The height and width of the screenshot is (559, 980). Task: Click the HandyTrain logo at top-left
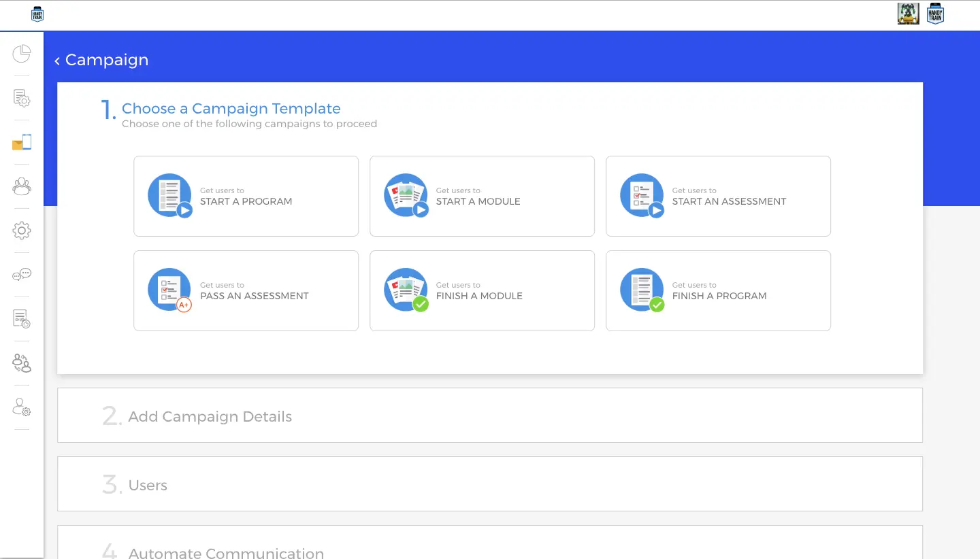(37, 14)
